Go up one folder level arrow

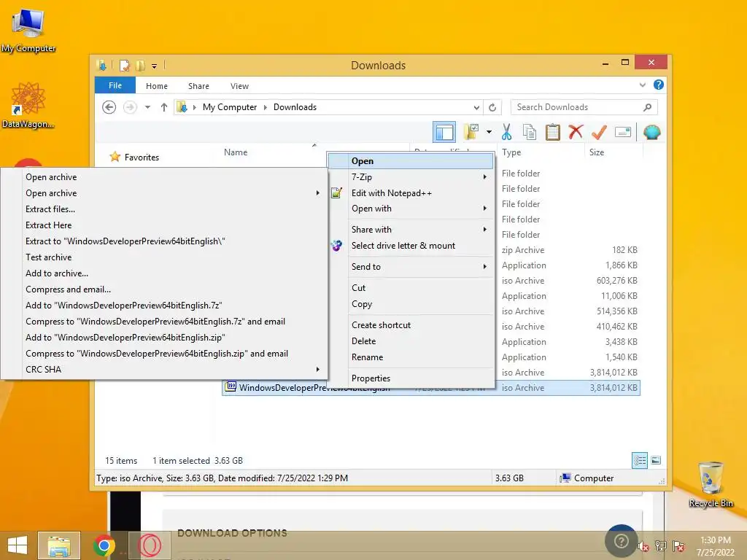tap(164, 107)
